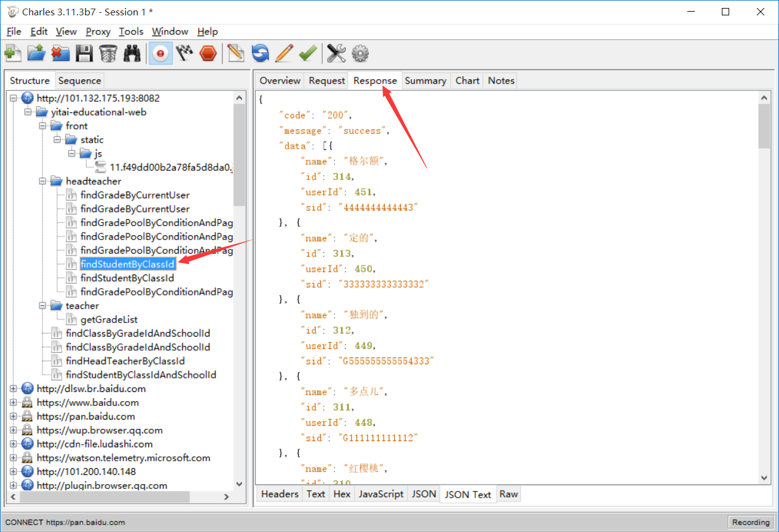Collapse the http://101.132.175.193:8082 host node
Screen dimensions: 779x532
[14, 98]
